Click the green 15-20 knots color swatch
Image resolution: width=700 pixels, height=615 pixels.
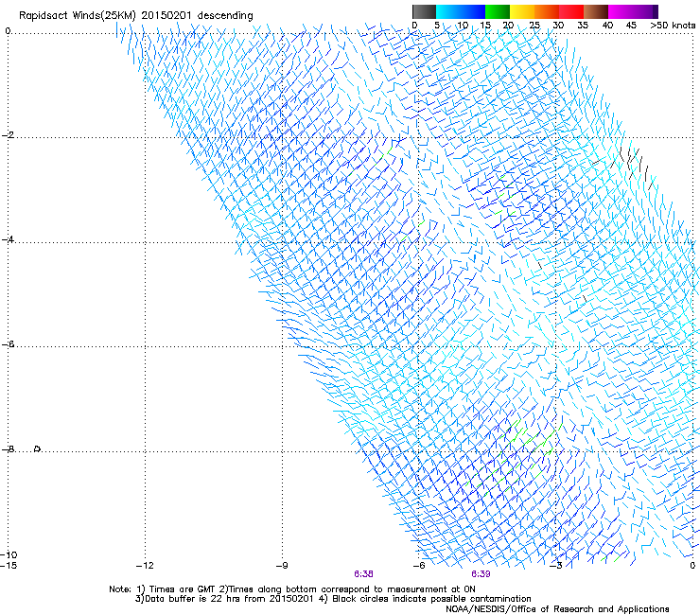click(498, 11)
